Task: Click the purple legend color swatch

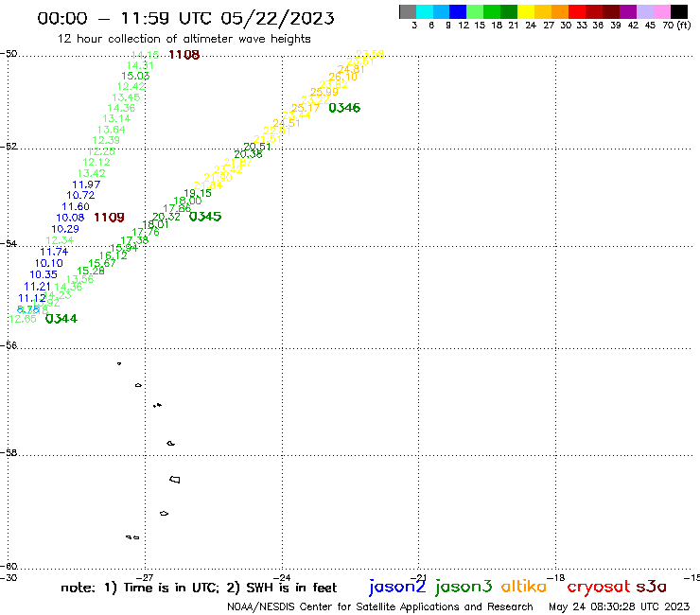Action: (628, 11)
